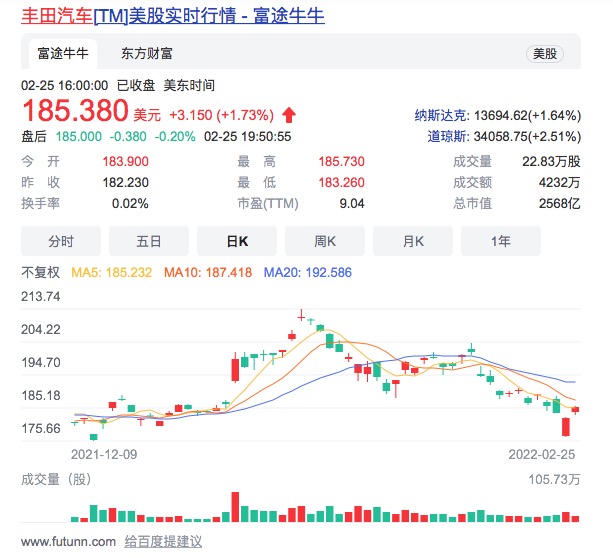Click the 今开 value 183.900
613x558 pixels.
coord(125,161)
